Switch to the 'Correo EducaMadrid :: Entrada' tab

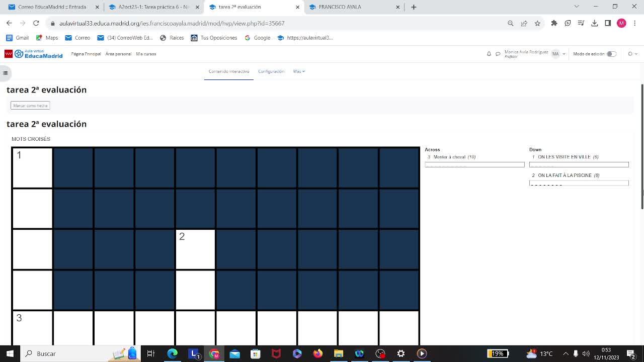[x=53, y=7]
